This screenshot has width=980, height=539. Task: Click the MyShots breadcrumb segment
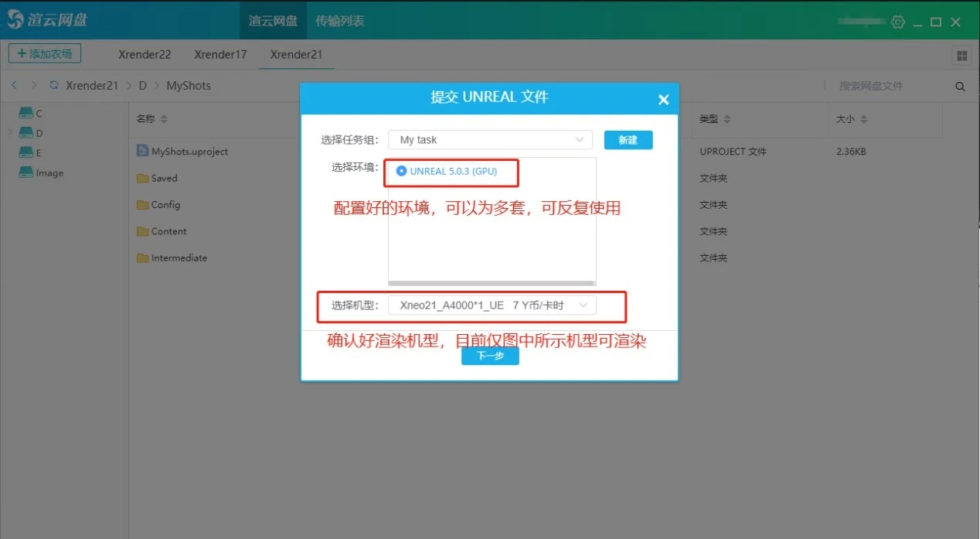[189, 86]
